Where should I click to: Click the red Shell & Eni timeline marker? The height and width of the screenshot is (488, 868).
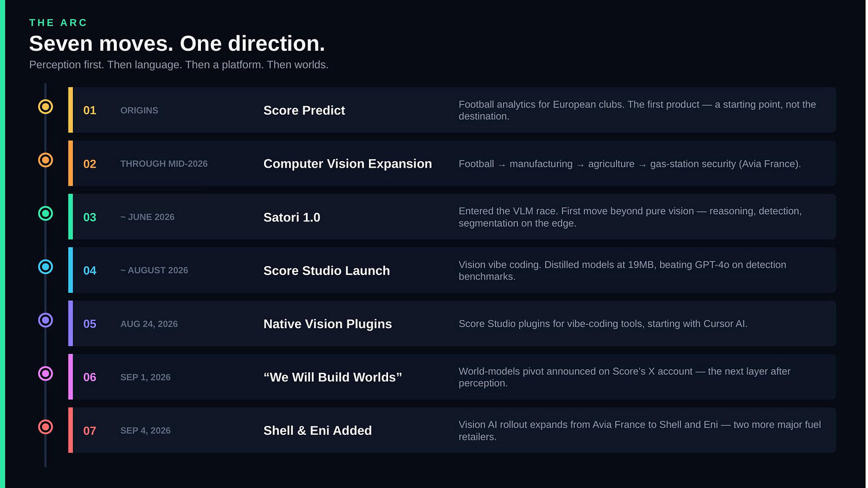pos(45,427)
